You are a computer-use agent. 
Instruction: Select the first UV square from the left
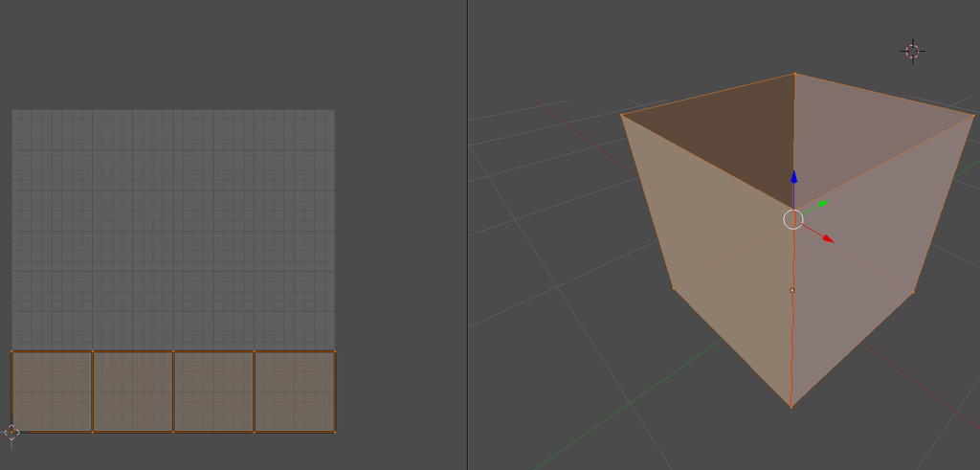pos(52,392)
